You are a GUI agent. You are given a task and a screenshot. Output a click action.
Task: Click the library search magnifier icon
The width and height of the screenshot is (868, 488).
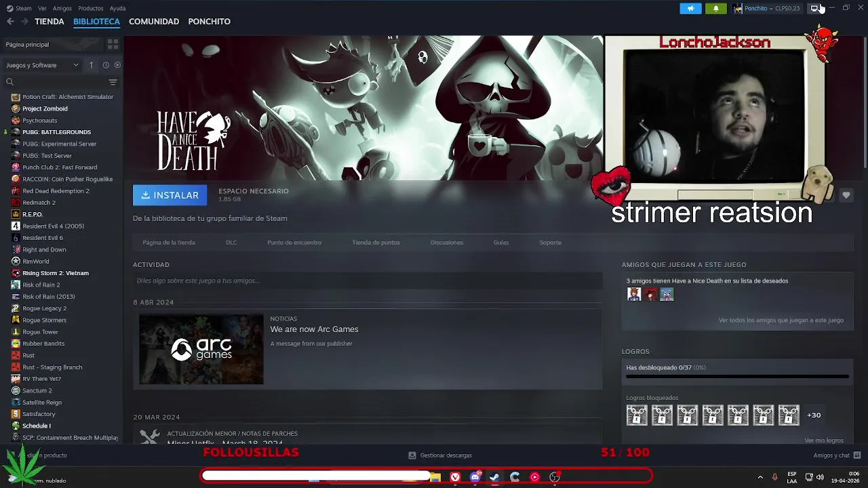pos(9,82)
